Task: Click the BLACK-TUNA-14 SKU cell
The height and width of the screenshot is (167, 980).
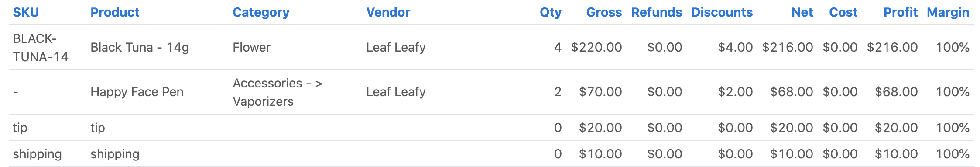Action: tap(41, 48)
